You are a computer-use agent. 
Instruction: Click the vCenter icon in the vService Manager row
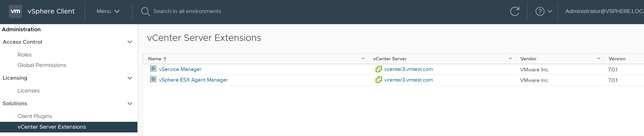click(x=379, y=69)
